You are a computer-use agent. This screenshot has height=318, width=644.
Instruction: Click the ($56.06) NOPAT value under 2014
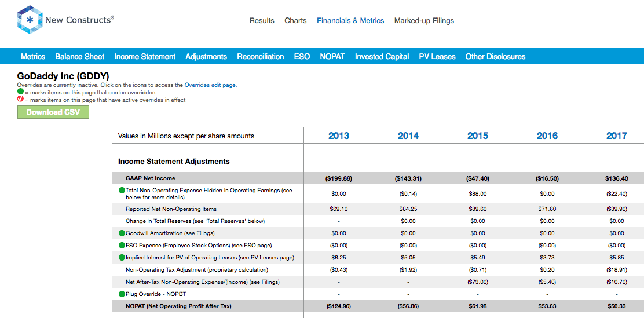pyautogui.click(x=408, y=306)
